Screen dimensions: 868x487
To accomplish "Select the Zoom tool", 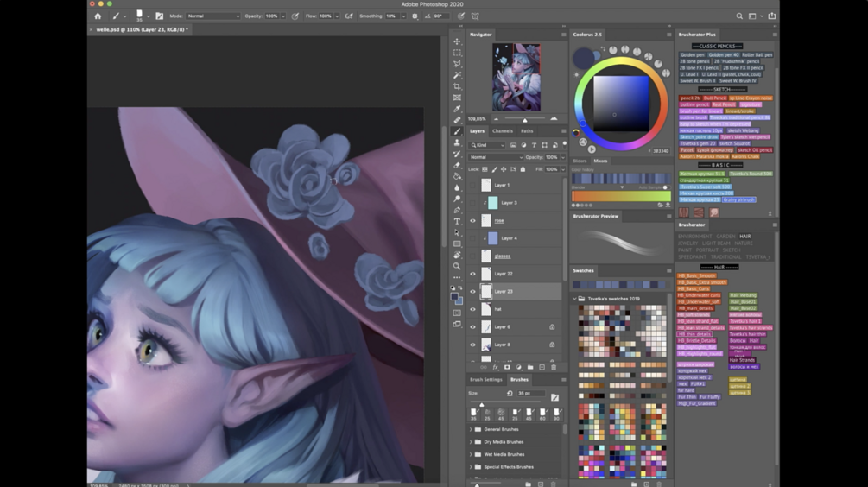I will [x=457, y=266].
